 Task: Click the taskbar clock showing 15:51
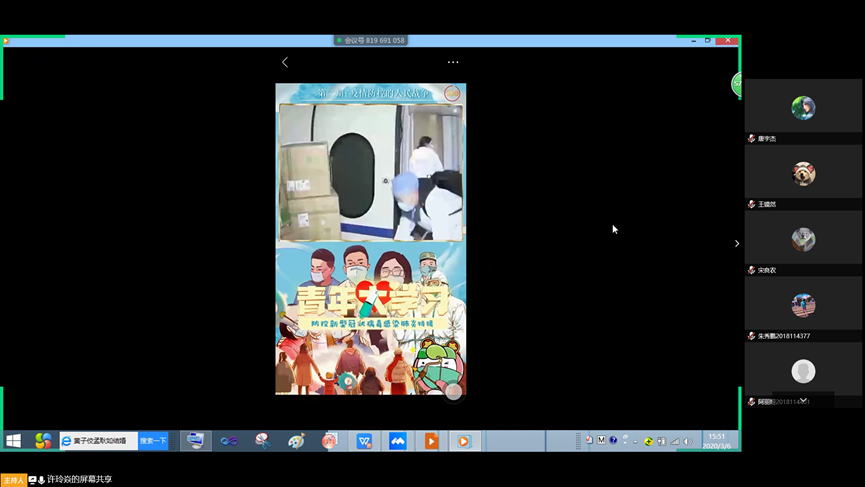(717, 441)
